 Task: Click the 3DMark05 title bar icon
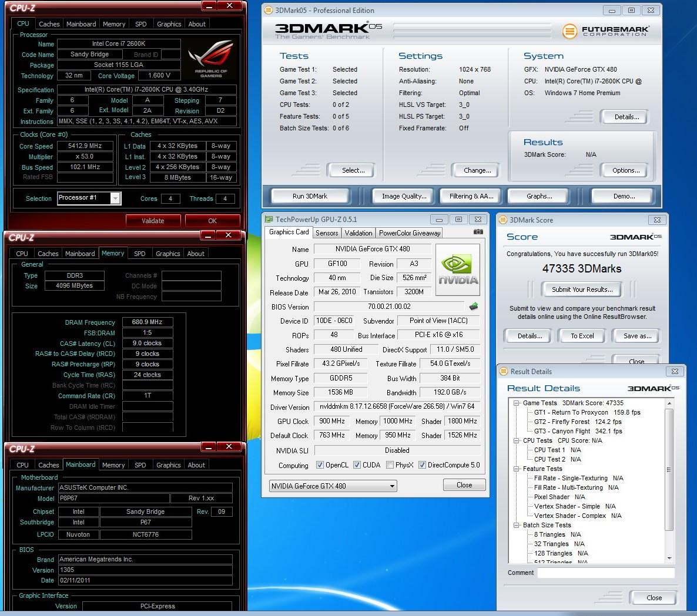[268, 10]
